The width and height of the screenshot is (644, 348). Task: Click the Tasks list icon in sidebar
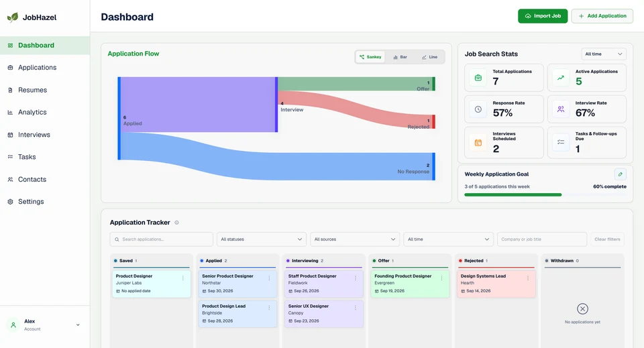(10, 157)
